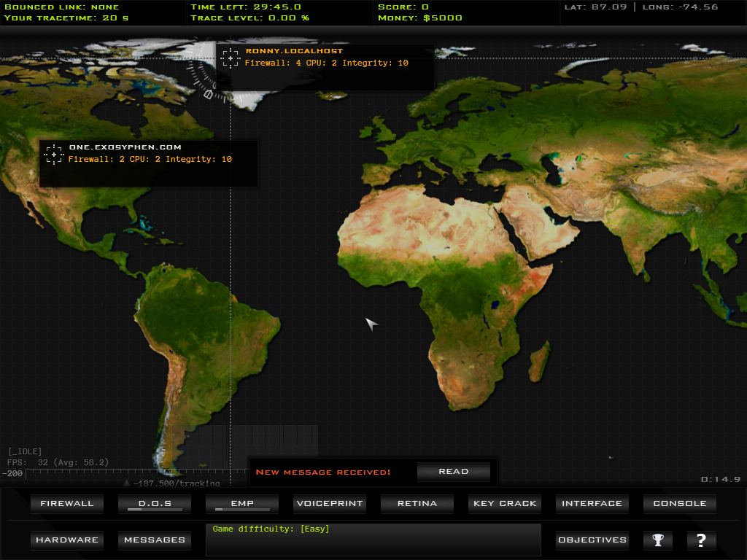Open the Interface panel
This screenshot has width=747, height=560.
click(592, 504)
